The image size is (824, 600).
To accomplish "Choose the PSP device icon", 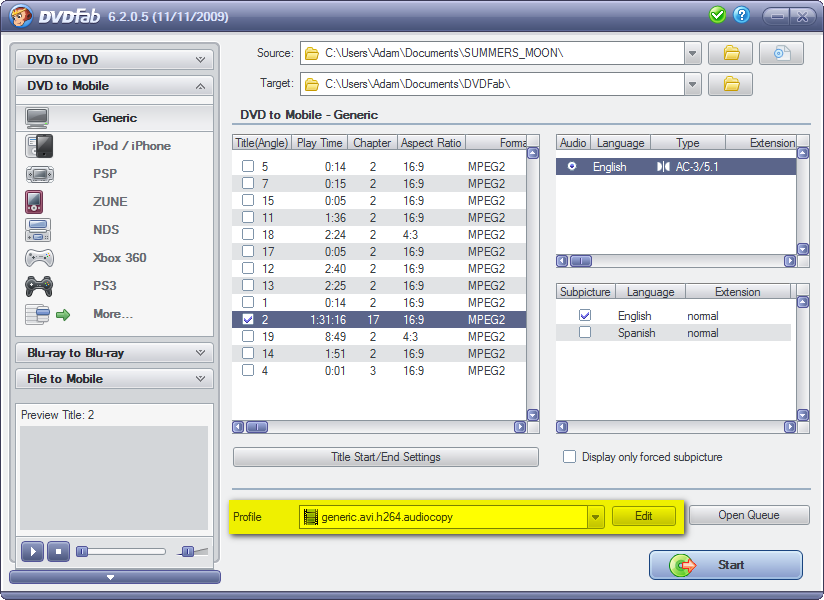I will 40,174.
